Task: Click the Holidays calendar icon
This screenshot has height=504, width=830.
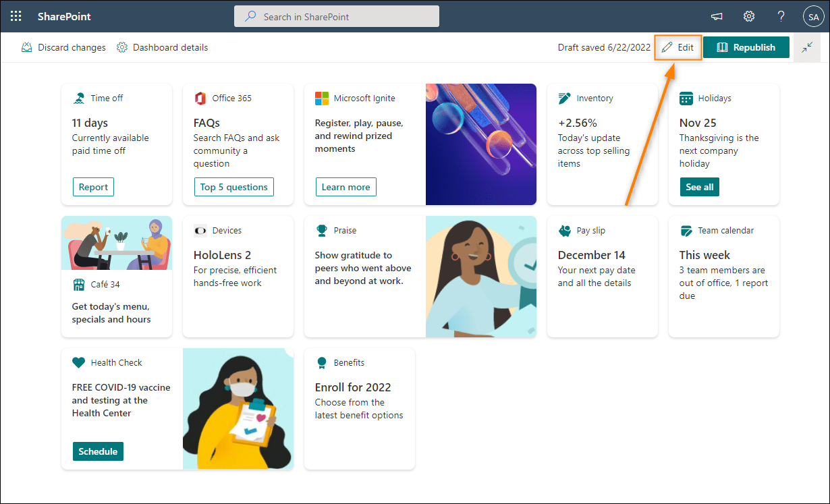Action: coord(686,98)
